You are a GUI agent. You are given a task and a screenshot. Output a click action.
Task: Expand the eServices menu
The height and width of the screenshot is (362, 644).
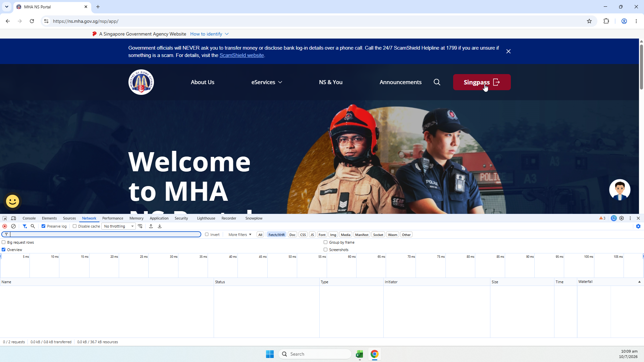coord(267,82)
